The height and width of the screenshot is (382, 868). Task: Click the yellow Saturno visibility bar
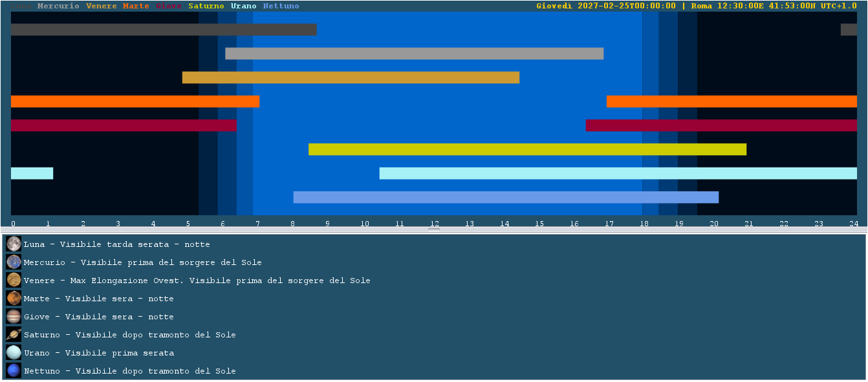[x=527, y=149]
